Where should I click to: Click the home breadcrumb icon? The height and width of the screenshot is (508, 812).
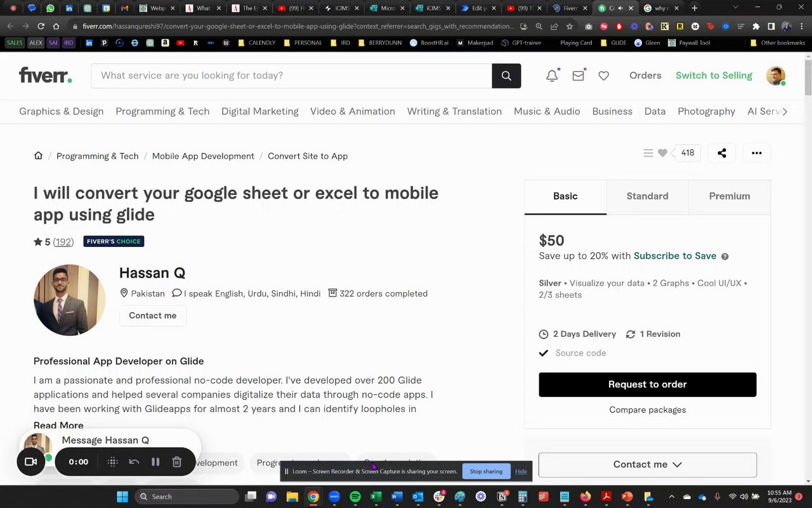(x=38, y=156)
